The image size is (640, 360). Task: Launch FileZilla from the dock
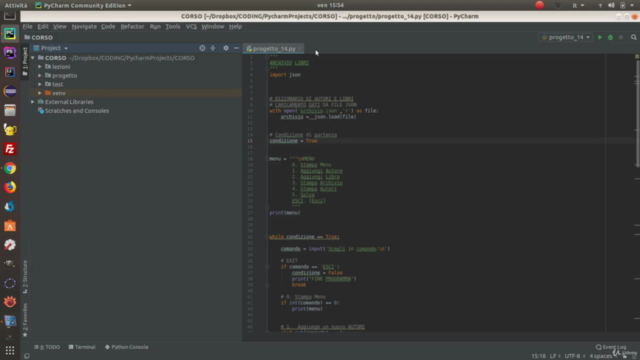10,149
